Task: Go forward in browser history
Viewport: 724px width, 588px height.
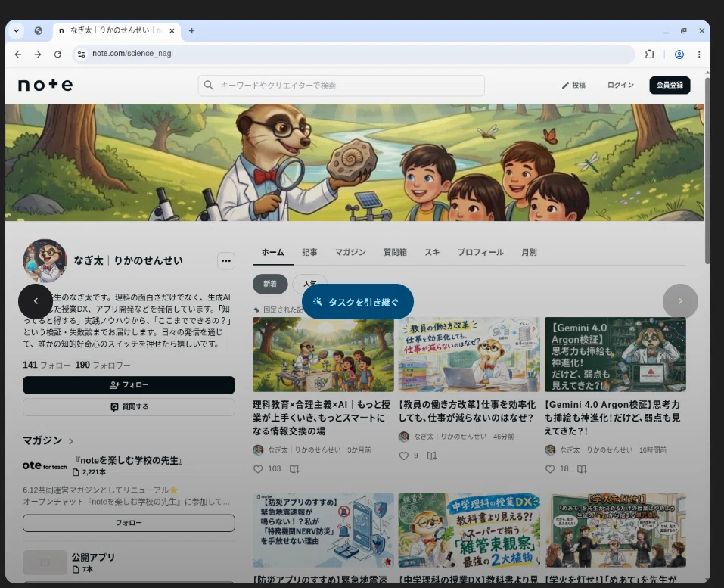Action: [x=38, y=54]
